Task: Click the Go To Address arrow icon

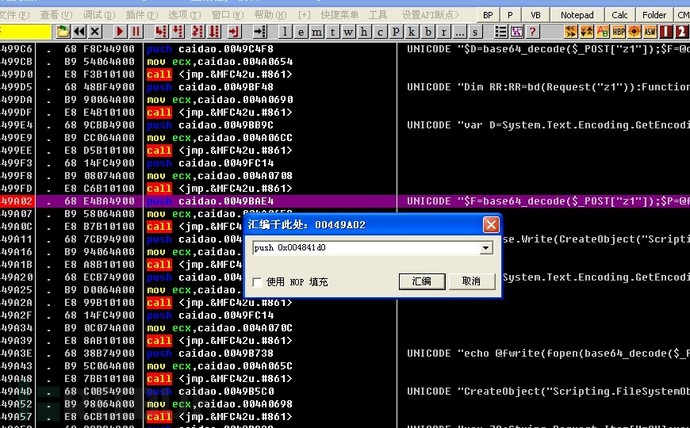Action: point(260,32)
